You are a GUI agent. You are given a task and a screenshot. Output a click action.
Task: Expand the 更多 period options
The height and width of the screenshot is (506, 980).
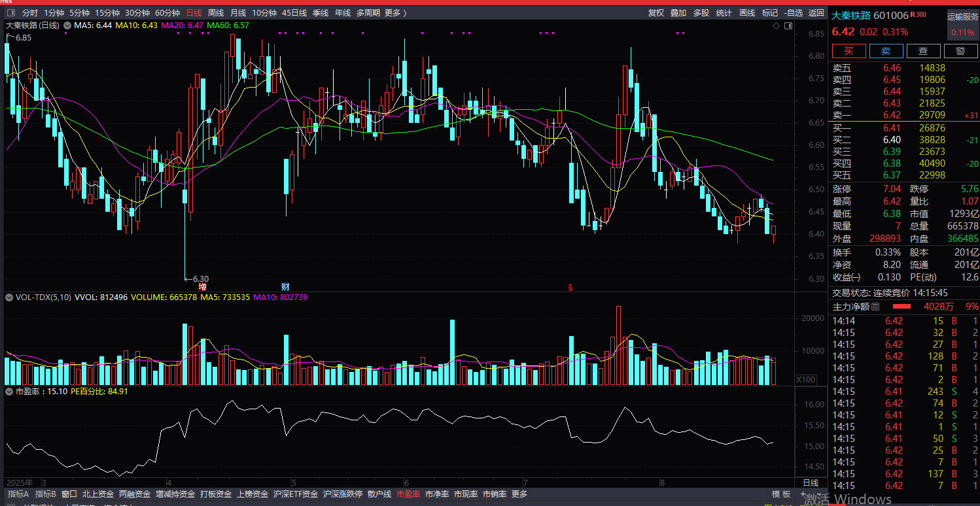(x=395, y=13)
